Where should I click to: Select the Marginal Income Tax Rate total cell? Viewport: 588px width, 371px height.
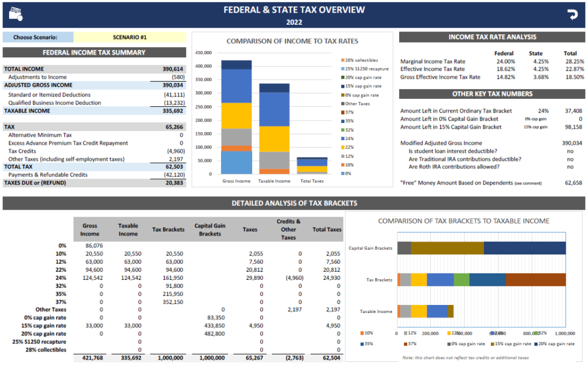(574, 61)
